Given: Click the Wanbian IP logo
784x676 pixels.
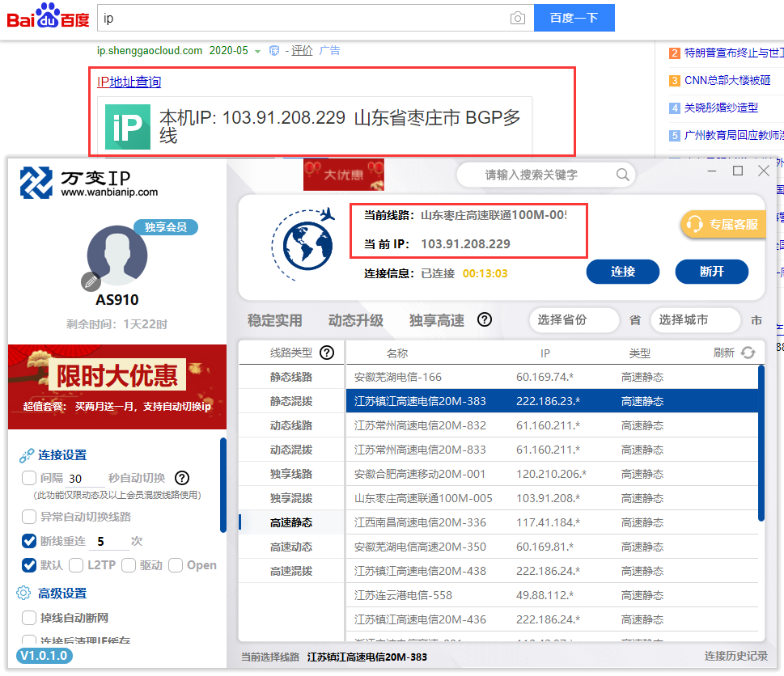Looking at the screenshot, I should tap(88, 183).
